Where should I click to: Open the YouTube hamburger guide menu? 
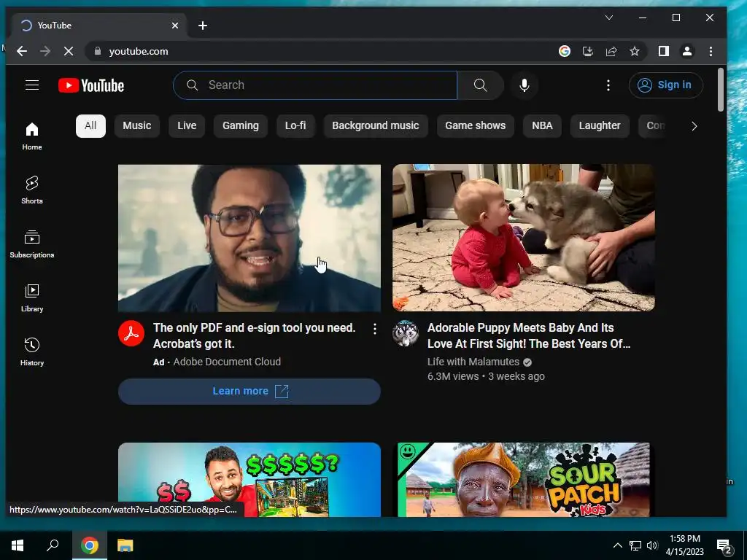click(x=32, y=85)
